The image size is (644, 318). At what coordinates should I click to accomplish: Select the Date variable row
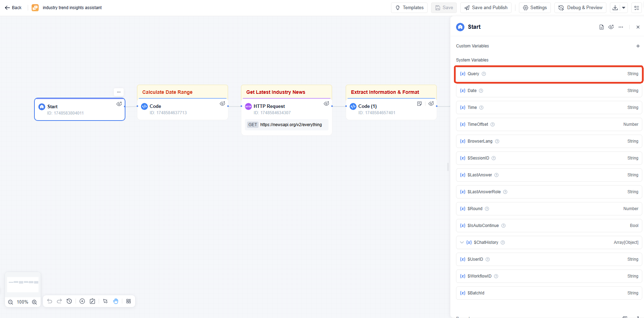point(549,91)
